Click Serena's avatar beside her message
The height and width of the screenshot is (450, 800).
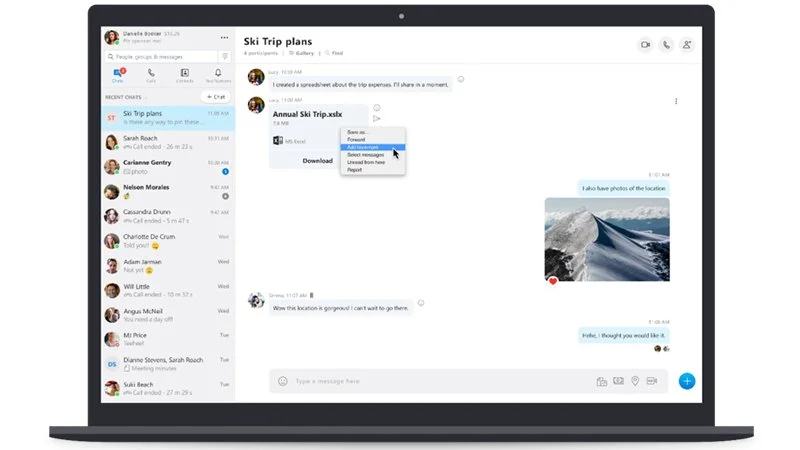pyautogui.click(x=256, y=301)
